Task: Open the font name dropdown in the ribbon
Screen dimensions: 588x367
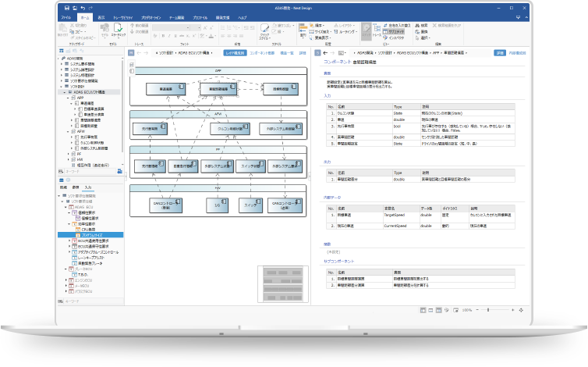Action: [188, 28]
